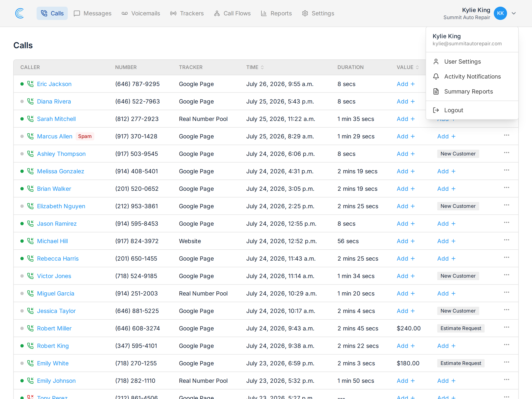Open the row menu for Emily White
The height and width of the screenshot is (399, 532).
506,362
